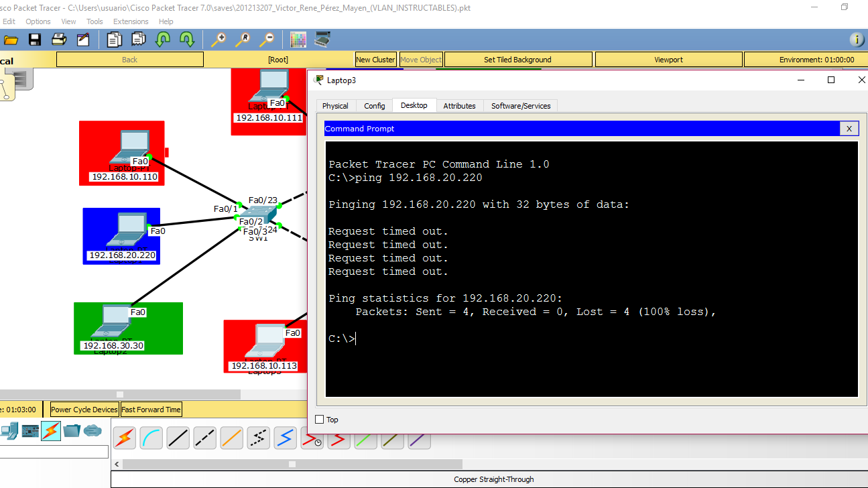Switch to the Physical tab

335,106
